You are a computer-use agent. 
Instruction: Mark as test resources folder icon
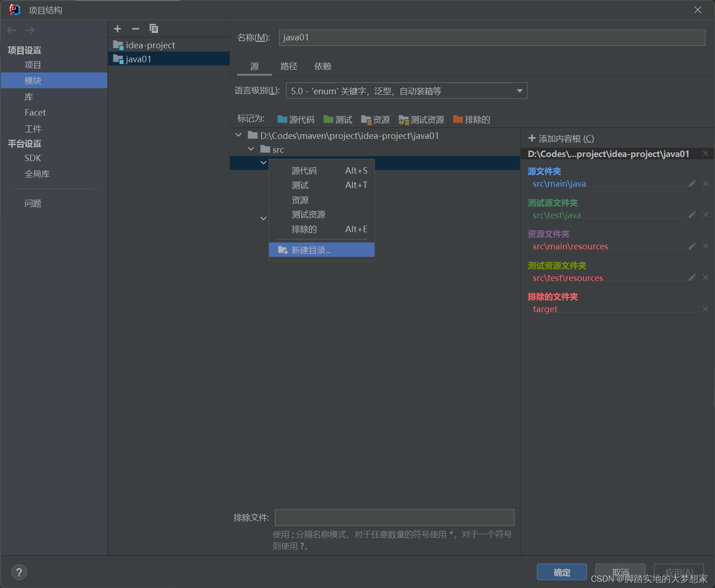pos(404,120)
